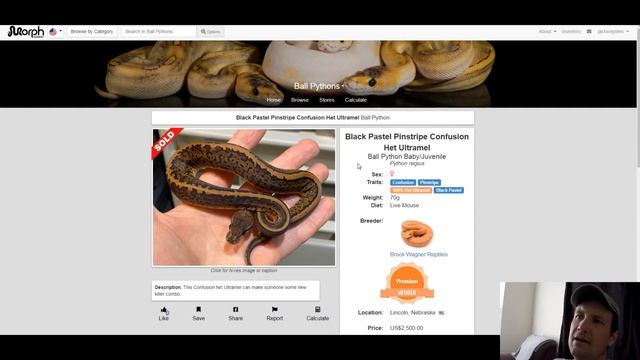Click the Premium Member badge

(x=407, y=283)
